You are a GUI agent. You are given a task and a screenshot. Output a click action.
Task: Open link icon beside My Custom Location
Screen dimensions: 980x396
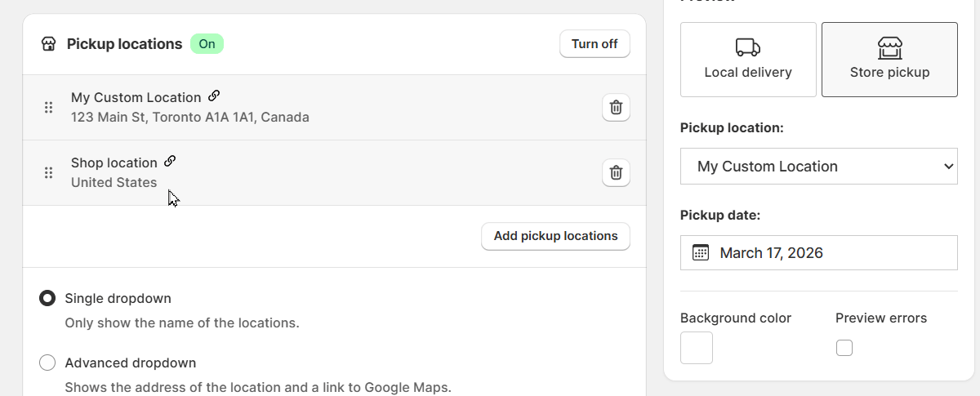[214, 96]
